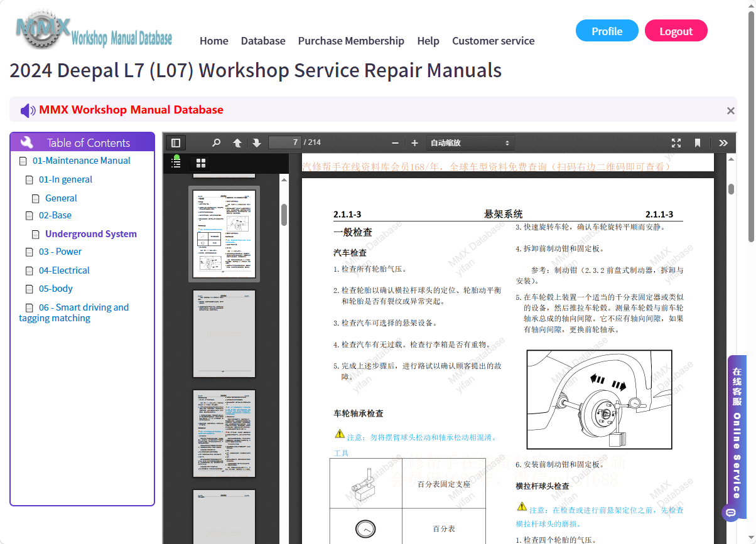Open 06 - Smart driving and tagging matching
The width and height of the screenshot is (756, 544).
point(74,312)
